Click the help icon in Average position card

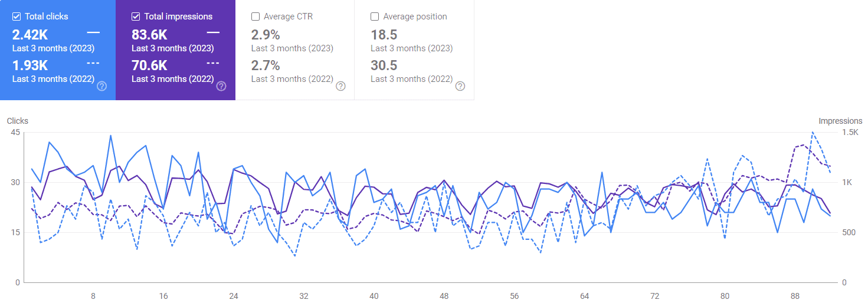[460, 86]
